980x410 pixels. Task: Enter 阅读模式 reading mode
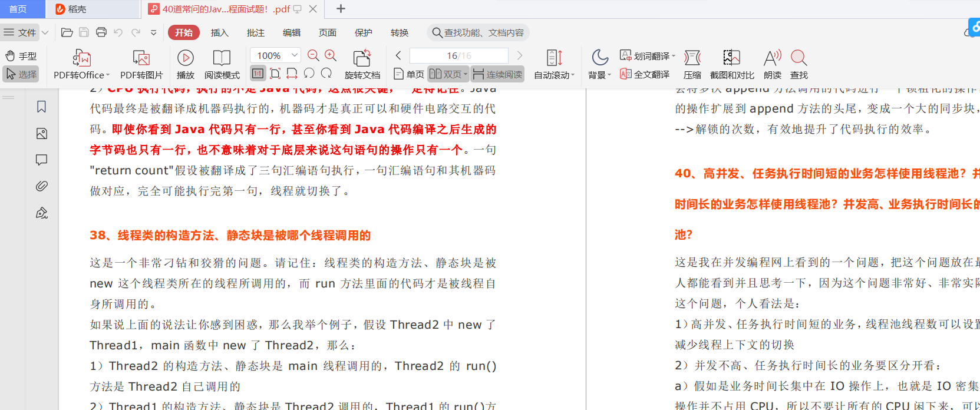(x=222, y=65)
